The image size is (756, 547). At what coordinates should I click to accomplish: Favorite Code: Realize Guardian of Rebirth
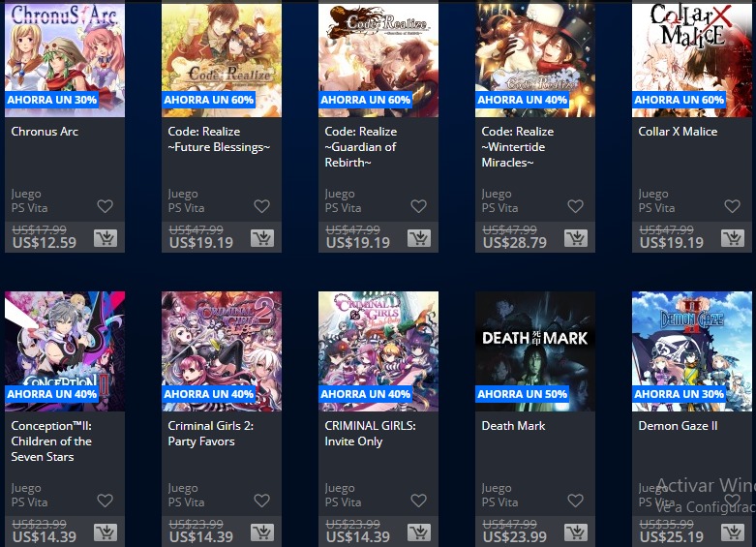418,206
